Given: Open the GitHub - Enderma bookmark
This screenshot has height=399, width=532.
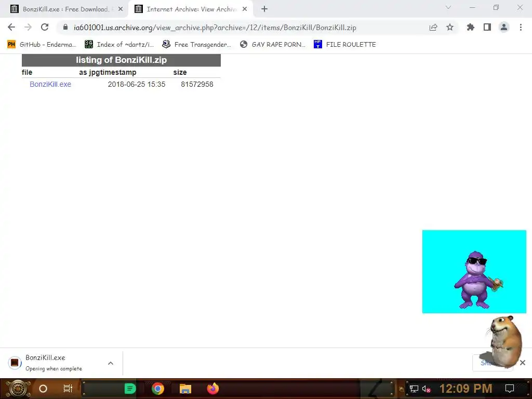Looking at the screenshot, I should (x=42, y=45).
